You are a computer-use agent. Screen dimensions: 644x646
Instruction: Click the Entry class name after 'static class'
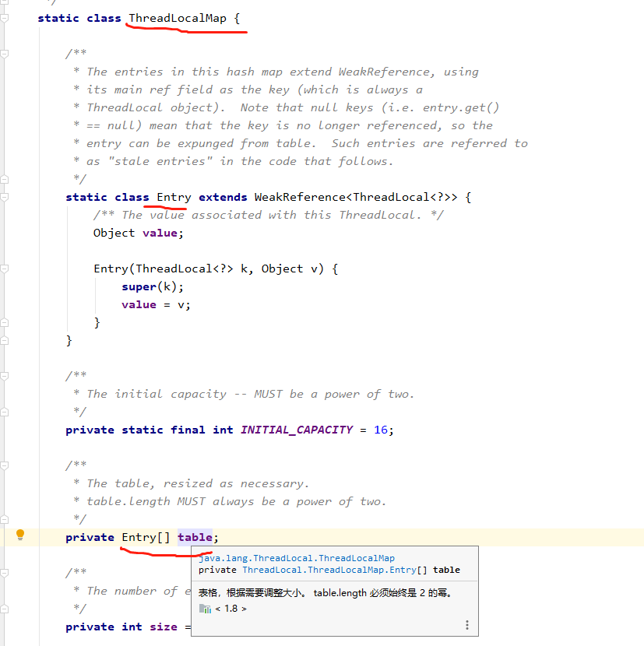click(174, 198)
